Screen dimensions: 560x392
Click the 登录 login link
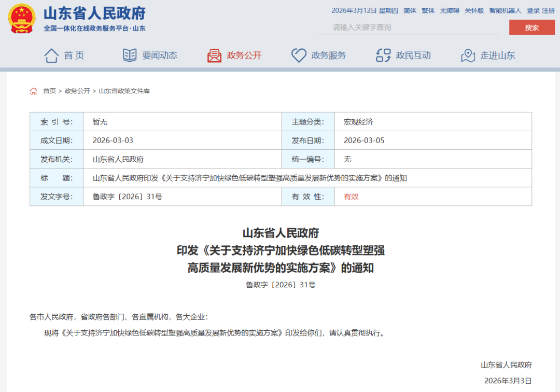[533, 10]
